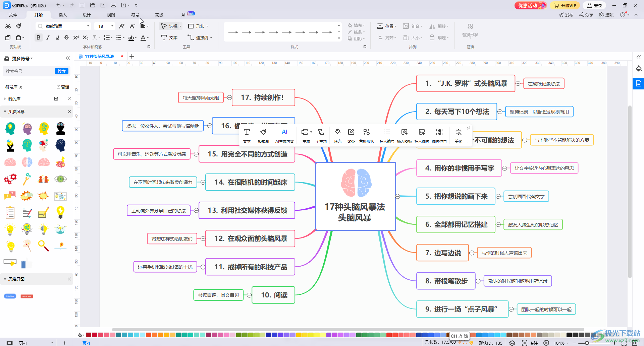Click Insert Picture in floating toolbar

pos(422,136)
